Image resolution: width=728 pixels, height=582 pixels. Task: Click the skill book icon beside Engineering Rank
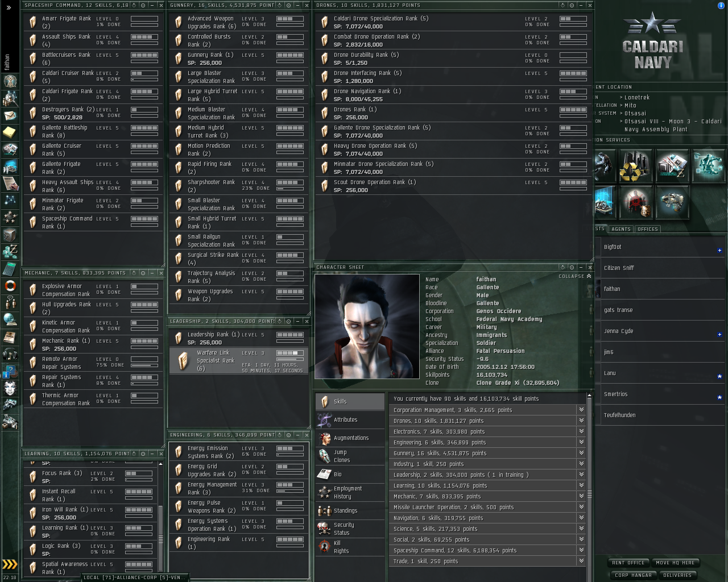tap(178, 543)
